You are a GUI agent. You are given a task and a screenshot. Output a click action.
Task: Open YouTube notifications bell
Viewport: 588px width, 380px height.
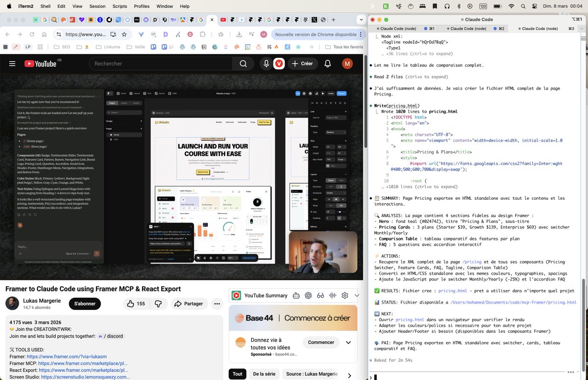[327, 64]
